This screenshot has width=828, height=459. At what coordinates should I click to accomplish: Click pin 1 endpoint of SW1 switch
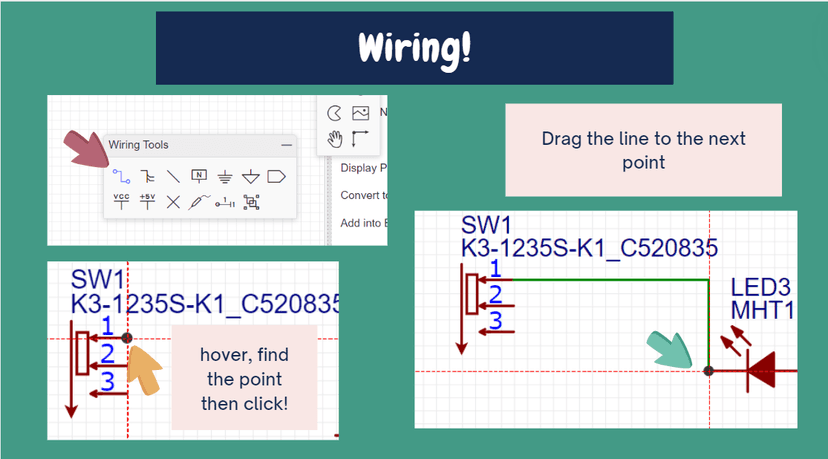pyautogui.click(x=127, y=338)
